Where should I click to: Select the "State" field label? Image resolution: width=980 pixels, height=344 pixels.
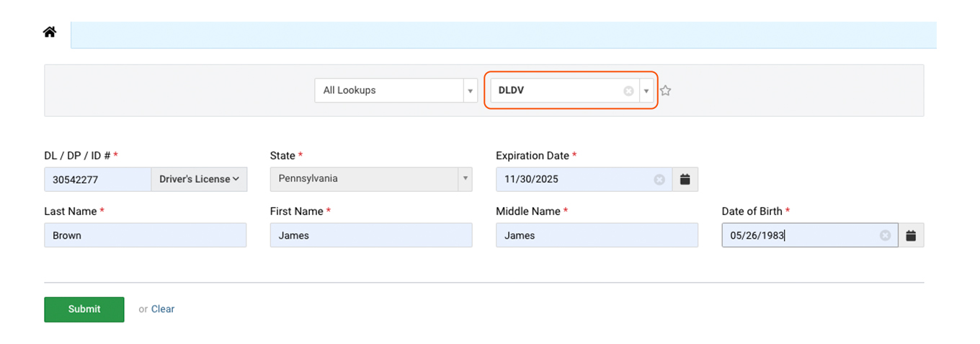tap(282, 156)
